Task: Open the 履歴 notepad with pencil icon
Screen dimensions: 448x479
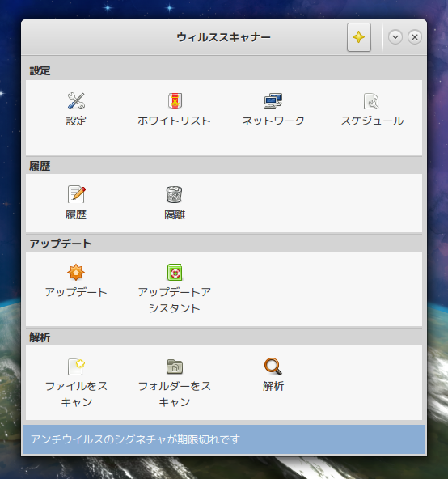Action: 76,194
